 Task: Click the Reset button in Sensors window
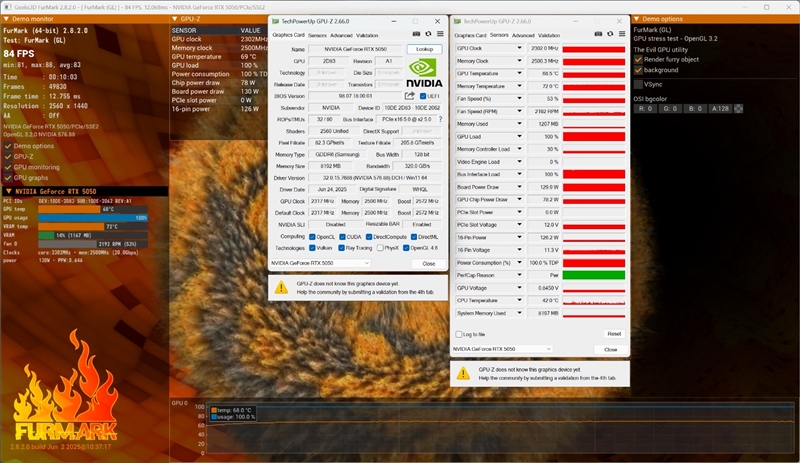click(x=614, y=334)
